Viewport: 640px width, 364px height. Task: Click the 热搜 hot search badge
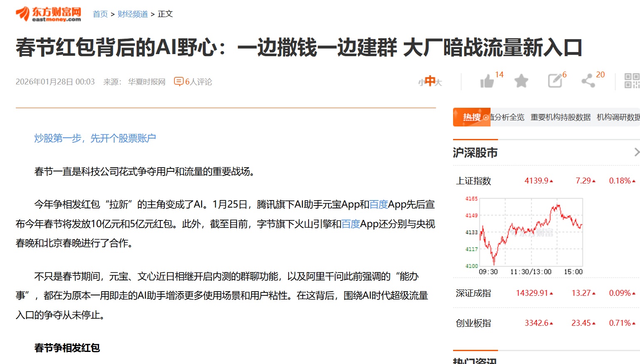pos(472,117)
